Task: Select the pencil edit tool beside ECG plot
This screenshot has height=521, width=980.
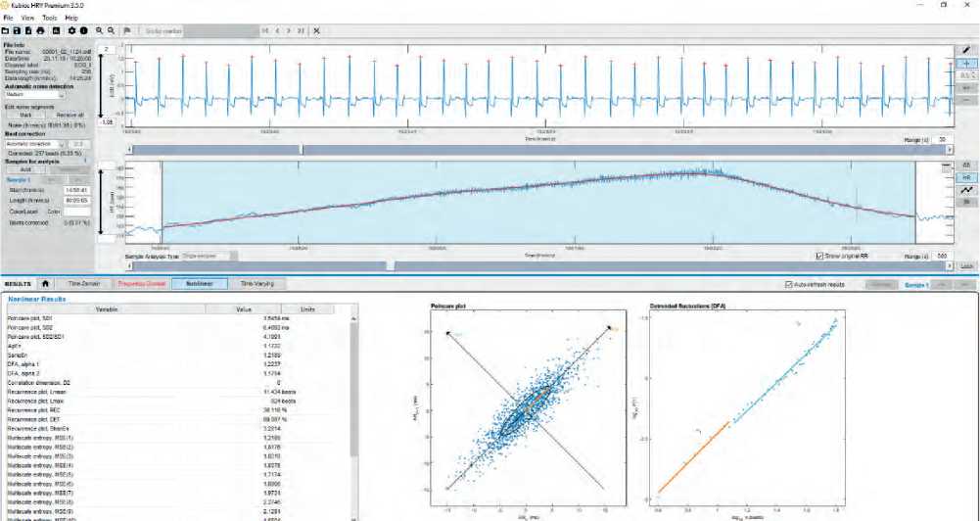Action: 966,50
